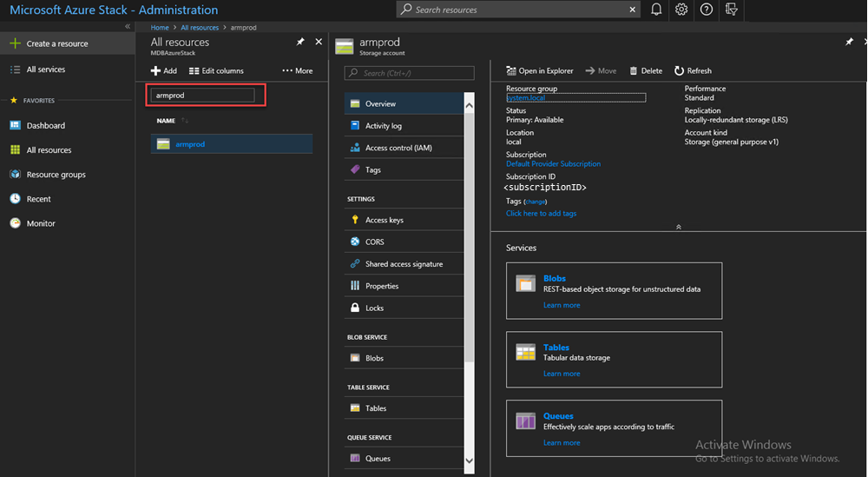Open the More options menu
Viewport: 868px width, 477px height.
click(x=297, y=70)
